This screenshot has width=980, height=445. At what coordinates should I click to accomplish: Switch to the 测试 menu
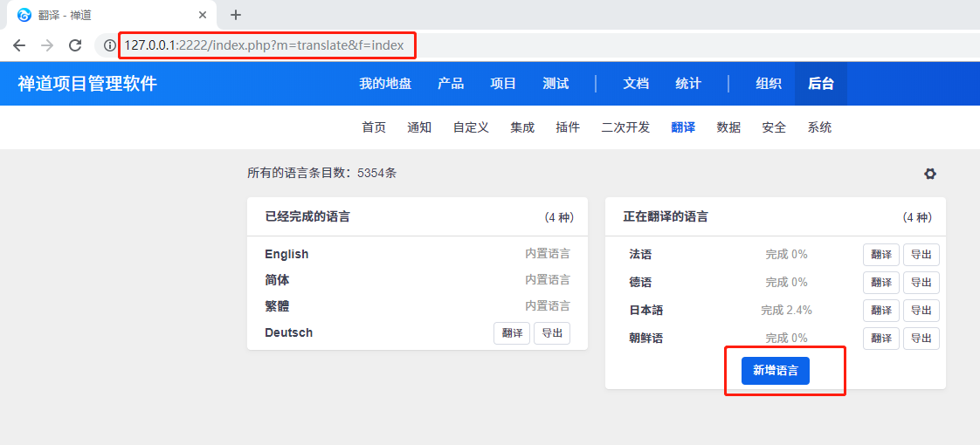point(556,84)
